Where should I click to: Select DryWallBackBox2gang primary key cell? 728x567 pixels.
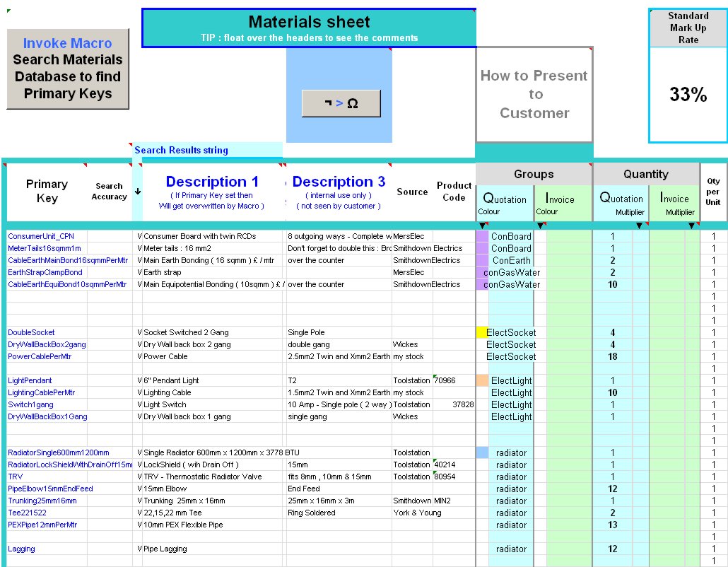[x=47, y=344]
